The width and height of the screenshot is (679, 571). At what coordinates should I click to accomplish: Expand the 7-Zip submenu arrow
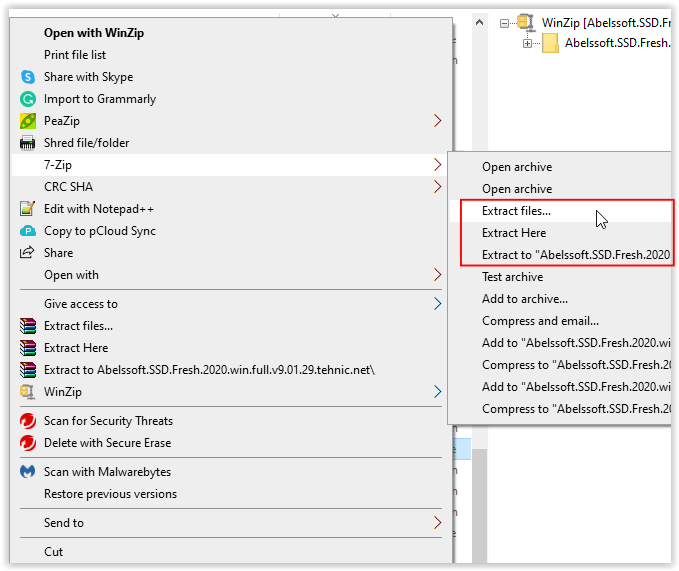tap(437, 165)
